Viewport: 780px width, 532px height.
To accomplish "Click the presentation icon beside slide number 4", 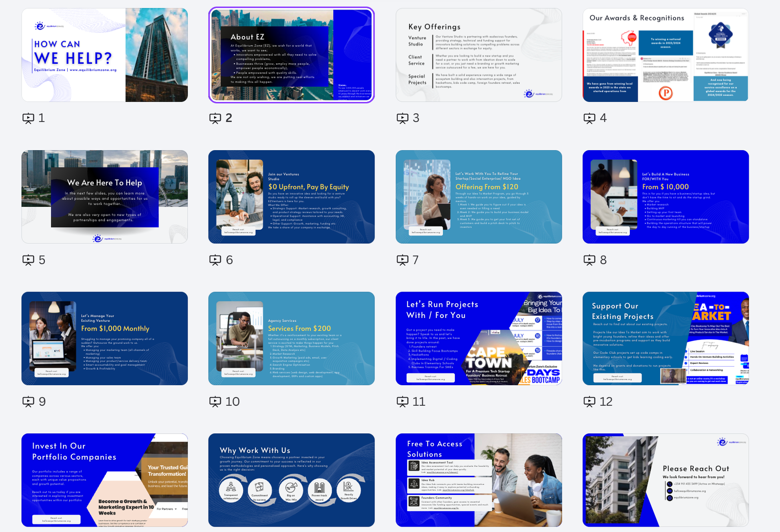I will point(589,118).
